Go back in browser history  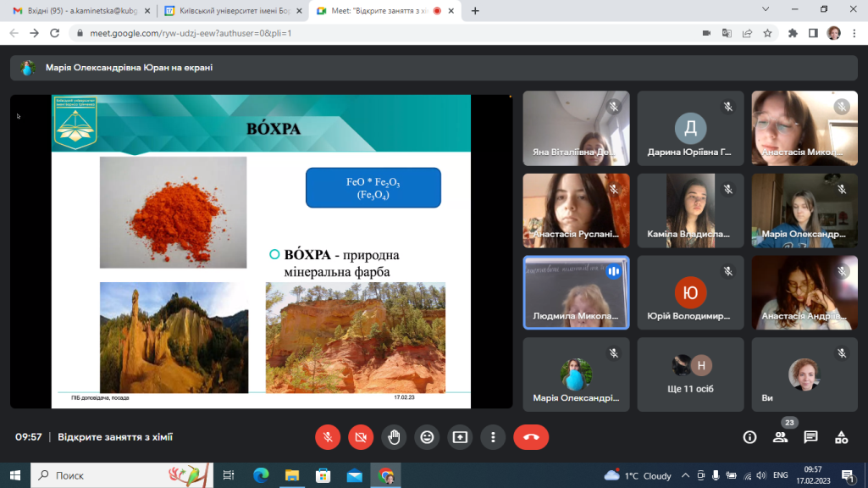click(x=14, y=33)
